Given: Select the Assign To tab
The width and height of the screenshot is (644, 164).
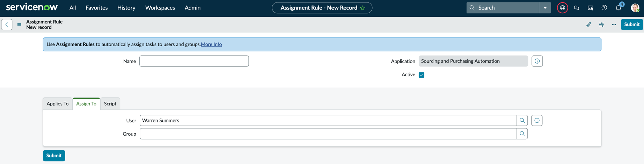Looking at the screenshot, I should pyautogui.click(x=86, y=104).
